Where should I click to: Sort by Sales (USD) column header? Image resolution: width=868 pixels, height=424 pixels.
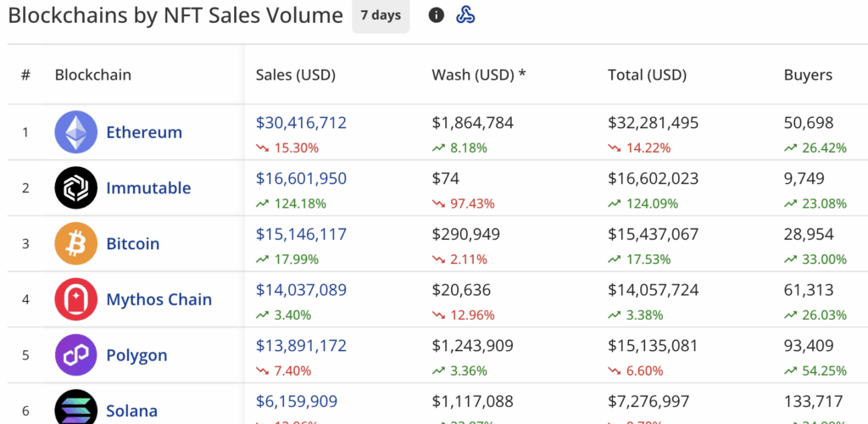[x=296, y=75]
